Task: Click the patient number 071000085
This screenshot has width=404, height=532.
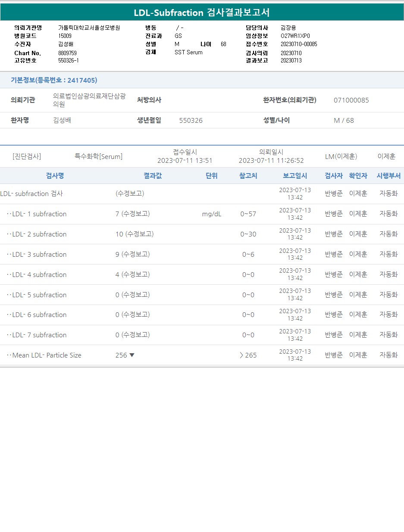Action: pyautogui.click(x=351, y=100)
